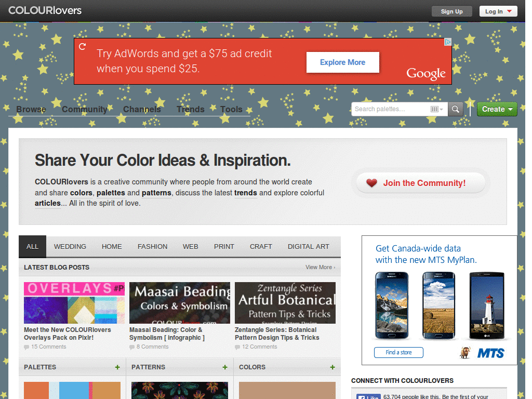
Task: Open the Browse menu
Action: (31, 109)
